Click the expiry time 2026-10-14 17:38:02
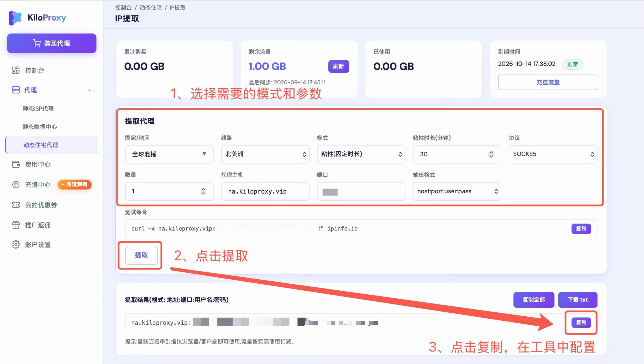The height and width of the screenshot is (364, 644). click(527, 64)
